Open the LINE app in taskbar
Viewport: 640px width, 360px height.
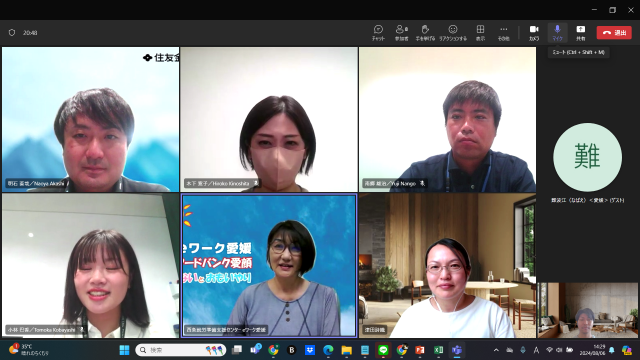click(383, 350)
